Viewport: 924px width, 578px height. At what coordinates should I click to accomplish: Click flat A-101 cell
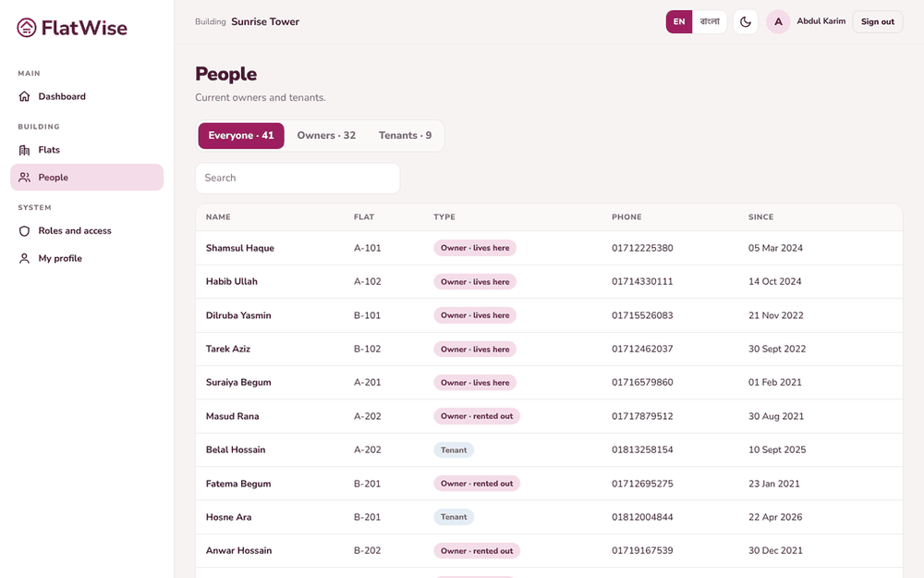pyautogui.click(x=367, y=248)
